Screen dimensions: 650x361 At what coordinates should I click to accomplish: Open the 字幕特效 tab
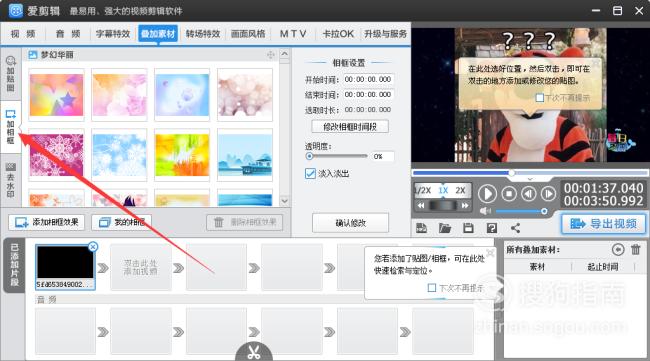(x=113, y=34)
